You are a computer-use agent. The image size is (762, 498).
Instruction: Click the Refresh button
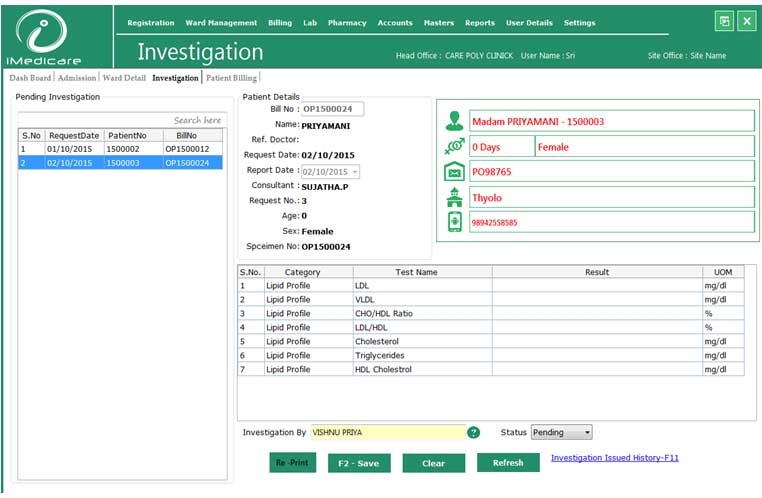pyautogui.click(x=508, y=463)
